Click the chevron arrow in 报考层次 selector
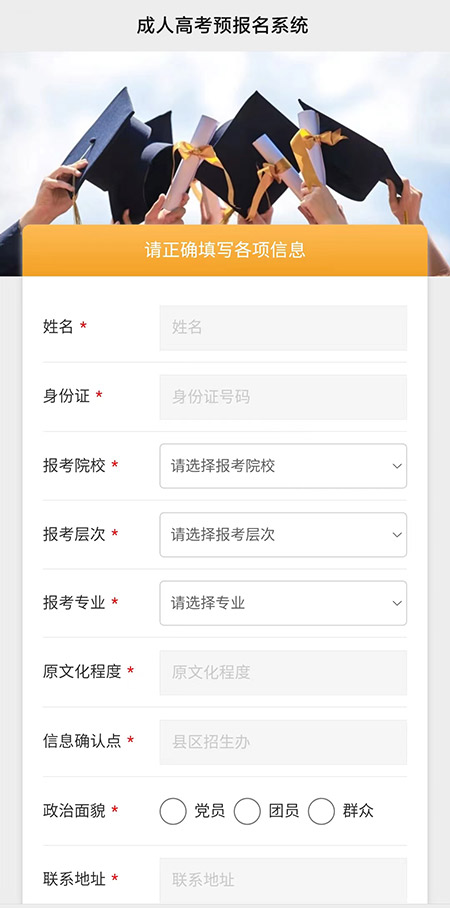450x908 pixels. (397, 535)
